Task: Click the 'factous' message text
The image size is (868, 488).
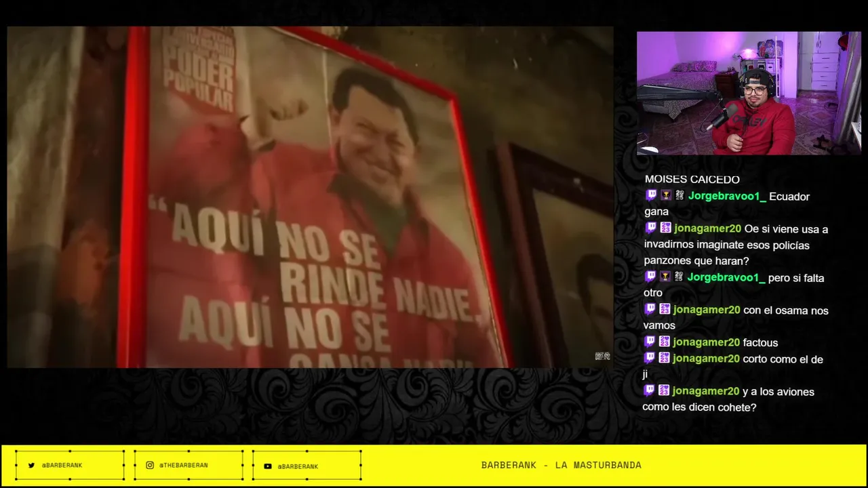Action: (760, 343)
